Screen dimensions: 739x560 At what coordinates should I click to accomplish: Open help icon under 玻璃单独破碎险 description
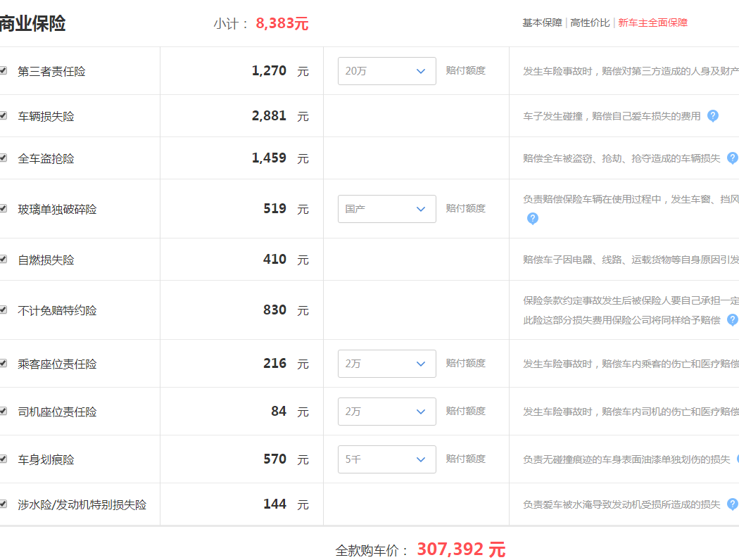coord(533,219)
